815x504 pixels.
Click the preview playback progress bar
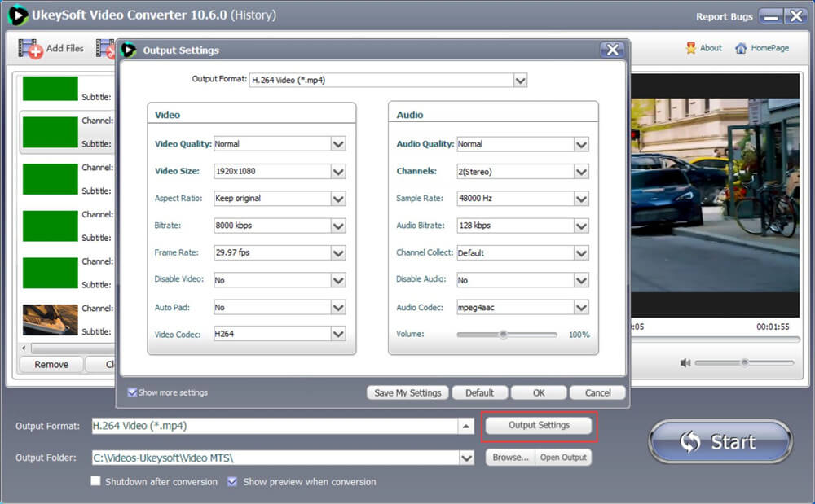pos(716,340)
